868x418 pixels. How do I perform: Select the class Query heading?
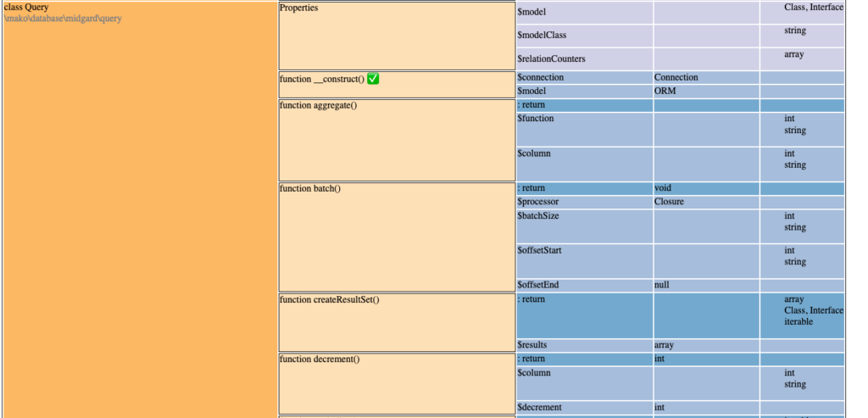26,7
